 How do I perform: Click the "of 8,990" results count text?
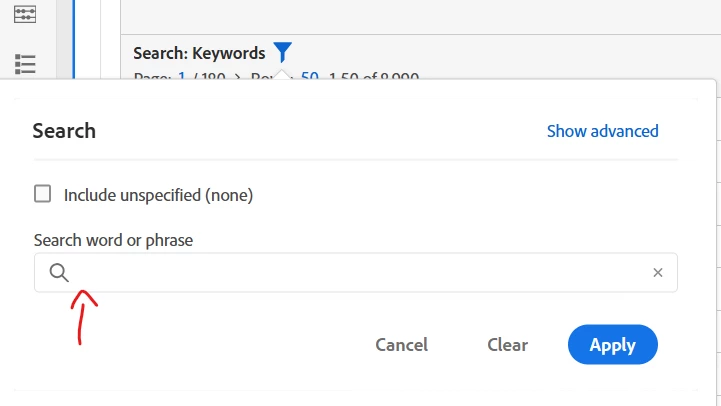point(392,77)
